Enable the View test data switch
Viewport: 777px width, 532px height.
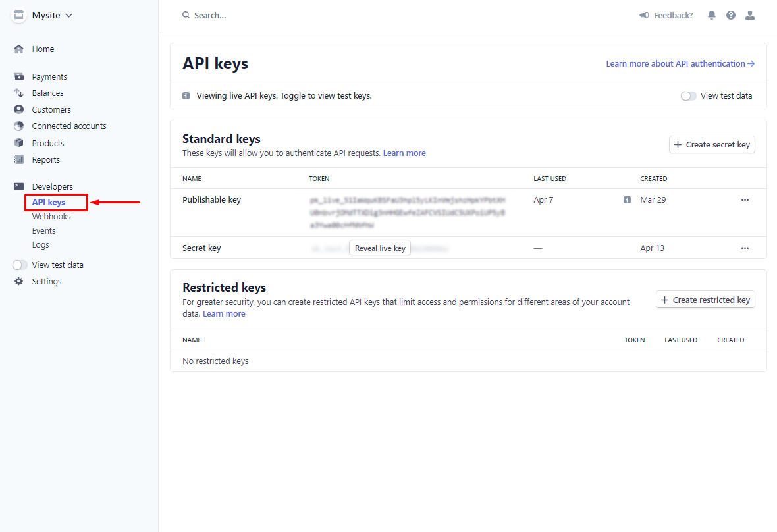pyautogui.click(x=688, y=95)
